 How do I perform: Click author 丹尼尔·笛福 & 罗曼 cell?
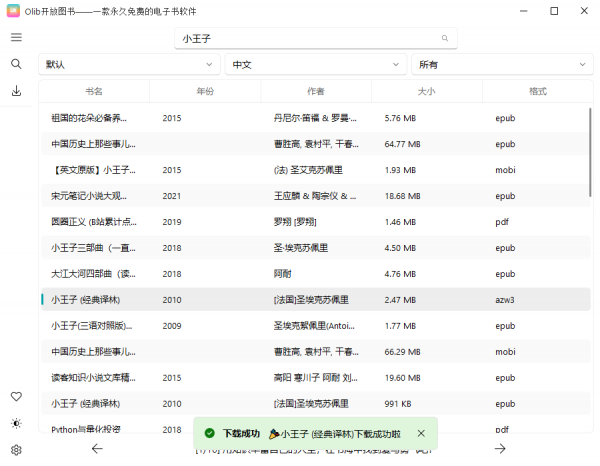[315, 118]
